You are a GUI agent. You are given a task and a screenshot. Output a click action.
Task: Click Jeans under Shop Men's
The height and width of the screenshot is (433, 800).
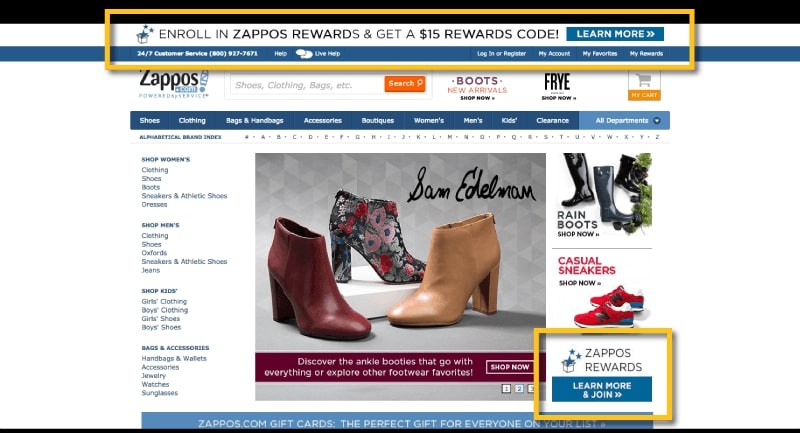(151, 270)
